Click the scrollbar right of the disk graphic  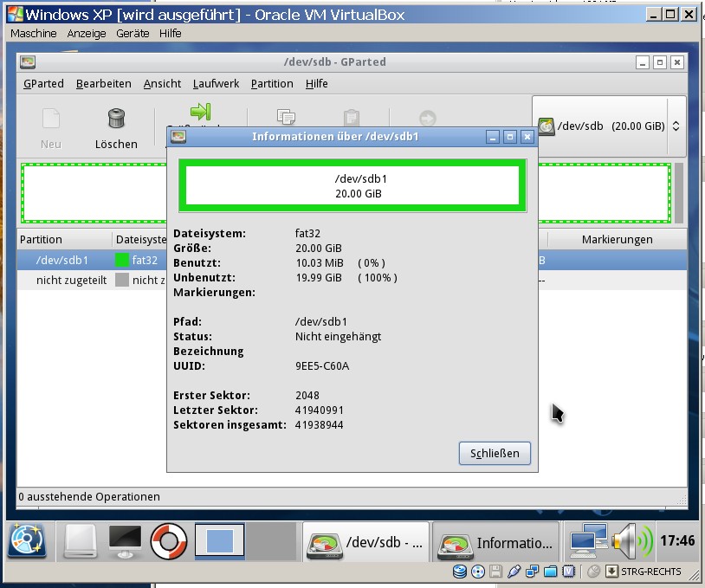pos(679,193)
